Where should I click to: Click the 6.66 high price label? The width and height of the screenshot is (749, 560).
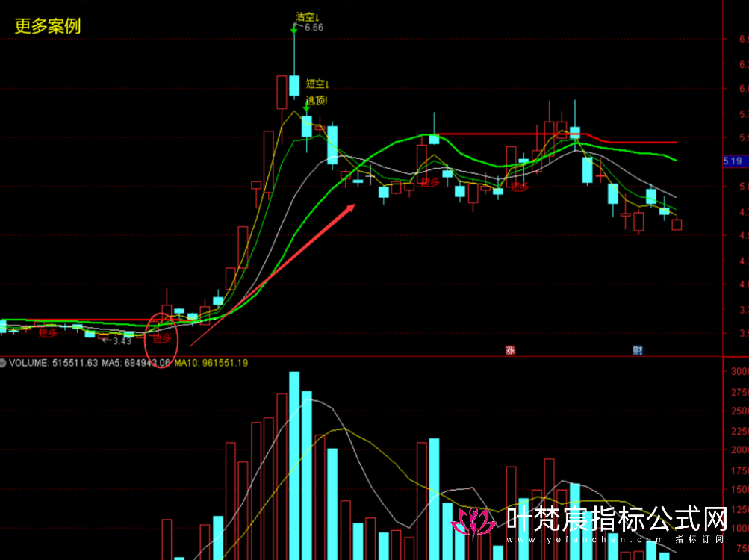[314, 27]
